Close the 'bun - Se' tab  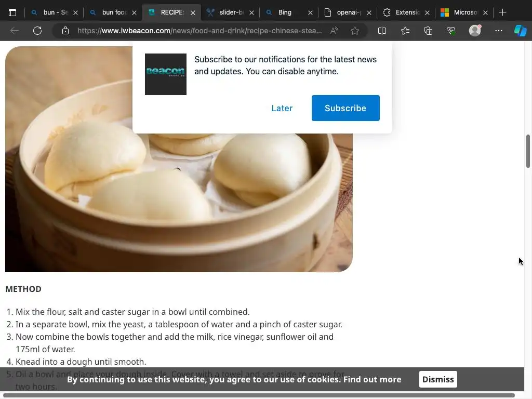76,13
